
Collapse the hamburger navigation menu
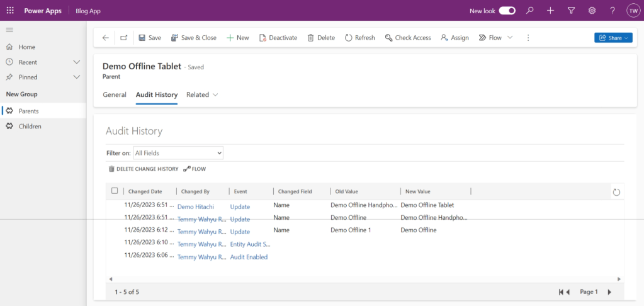9,30
